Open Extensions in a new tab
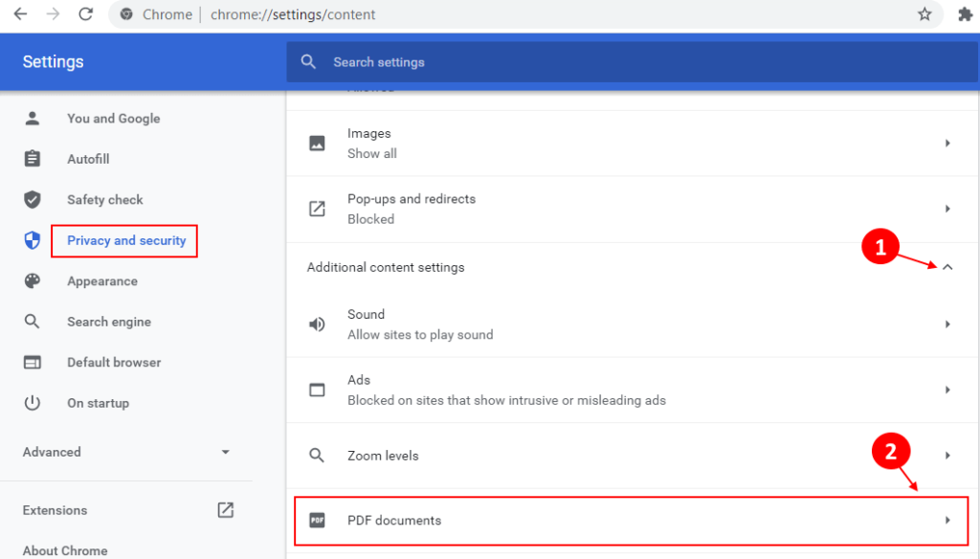 tap(225, 510)
